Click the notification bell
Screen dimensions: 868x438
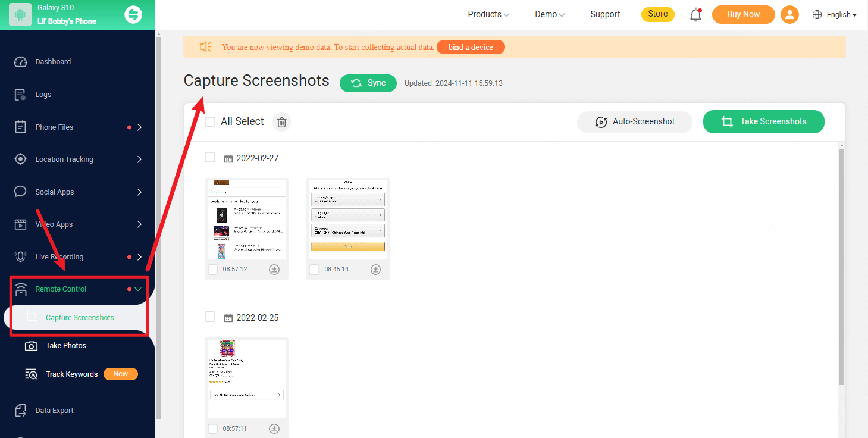(x=695, y=14)
